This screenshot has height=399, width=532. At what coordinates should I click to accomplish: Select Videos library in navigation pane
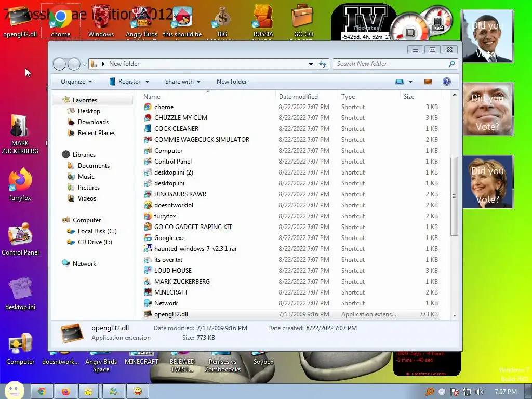(x=87, y=198)
